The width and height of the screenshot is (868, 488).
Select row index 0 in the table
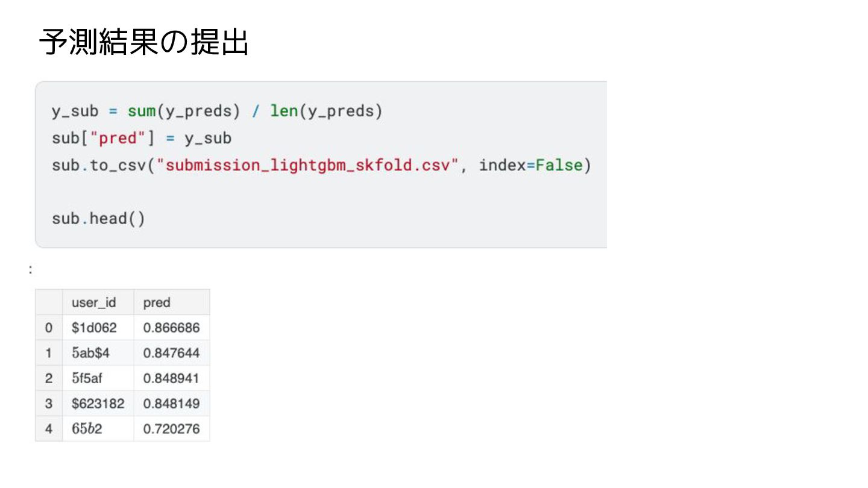click(x=49, y=328)
